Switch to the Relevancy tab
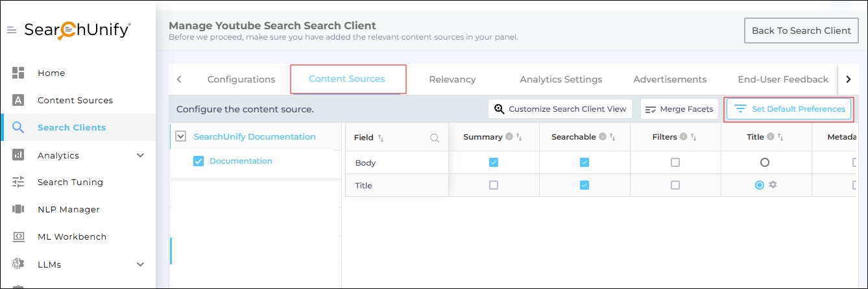 pyautogui.click(x=452, y=79)
